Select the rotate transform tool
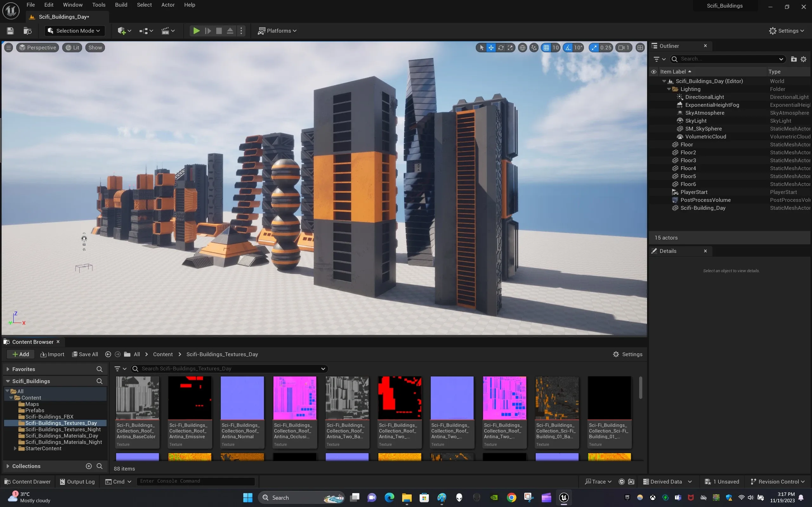 pyautogui.click(x=500, y=48)
